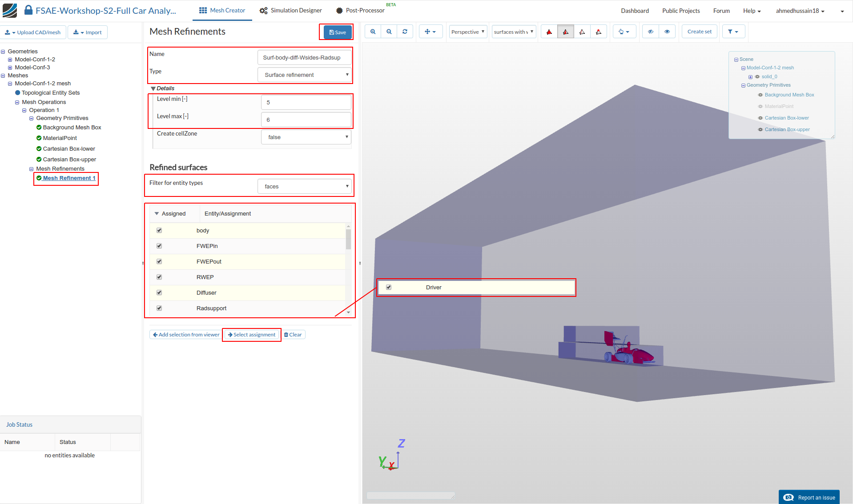Click the zoom in magnifier icon
This screenshot has width=853, height=504.
point(373,32)
